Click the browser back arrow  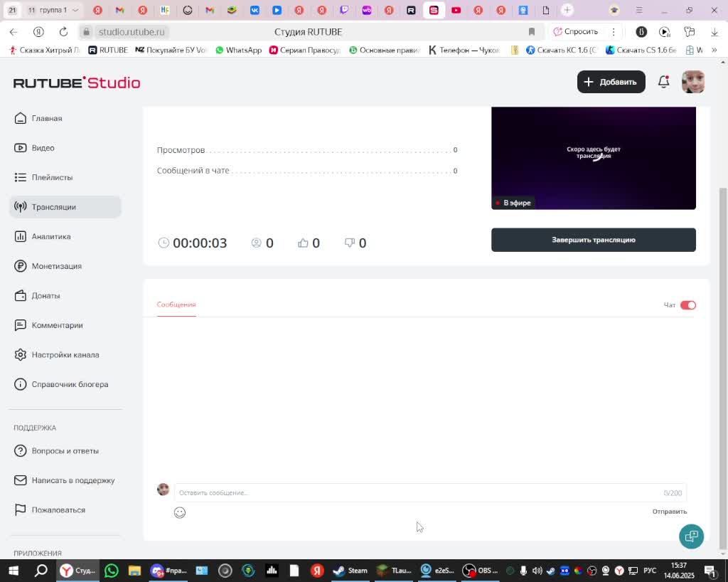point(14,31)
